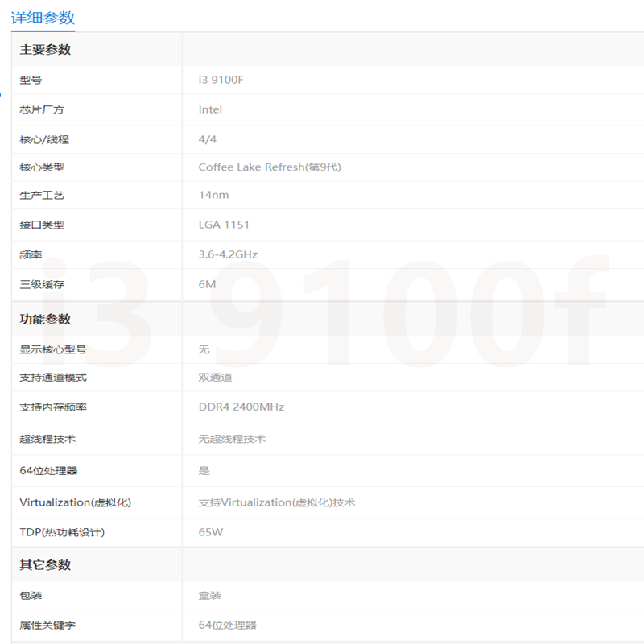This screenshot has width=644, height=644.
Task: Select the i3 9100F model value
Action: pos(221,80)
